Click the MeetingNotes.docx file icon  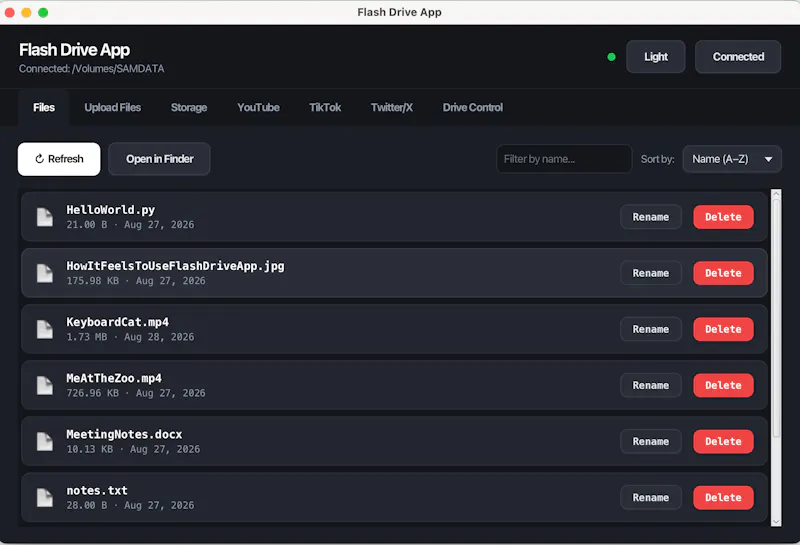tap(44, 441)
